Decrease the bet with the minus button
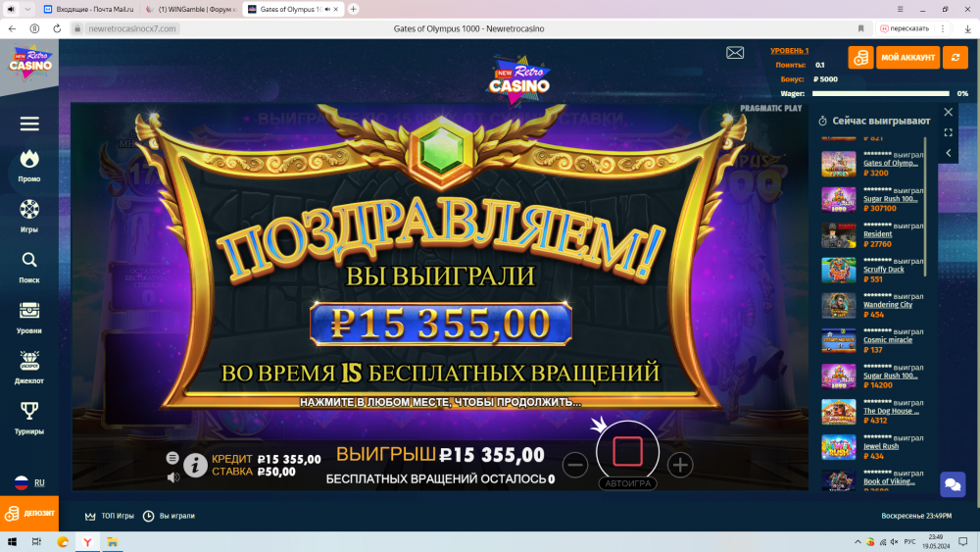 click(x=574, y=465)
